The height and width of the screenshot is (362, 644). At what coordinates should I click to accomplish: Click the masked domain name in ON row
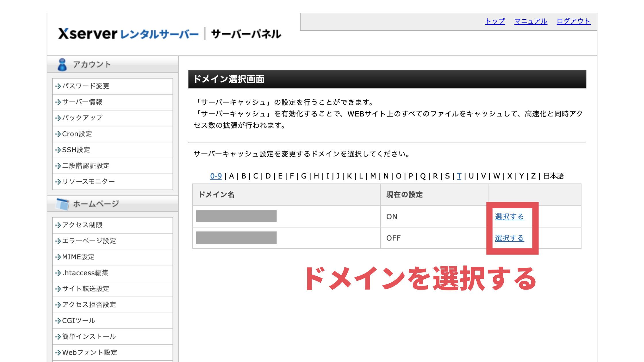pos(236,216)
